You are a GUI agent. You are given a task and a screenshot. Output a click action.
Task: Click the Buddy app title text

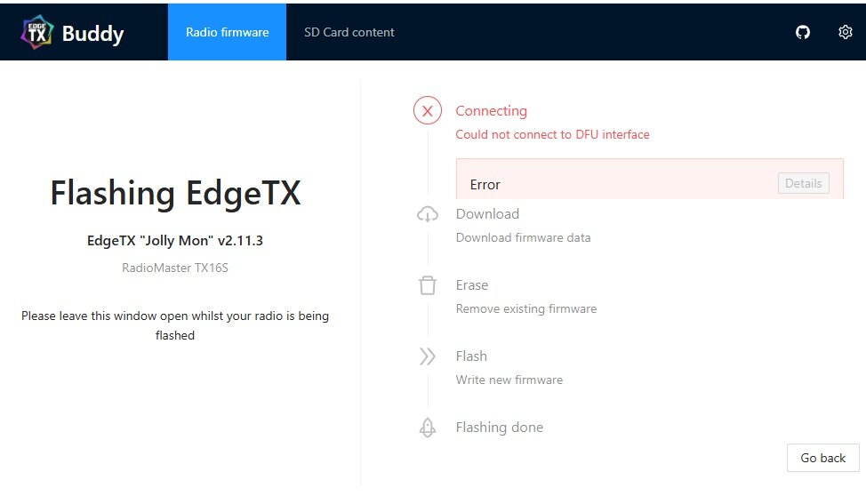click(92, 34)
